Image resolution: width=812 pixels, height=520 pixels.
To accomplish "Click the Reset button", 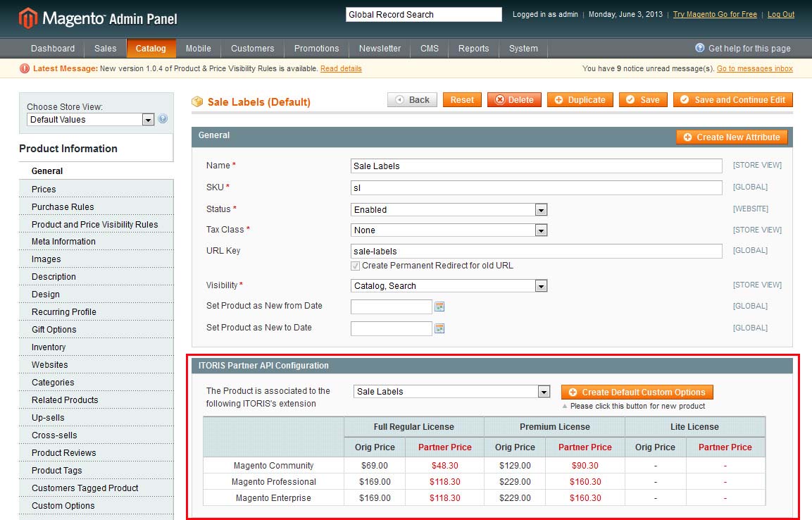I will (462, 100).
